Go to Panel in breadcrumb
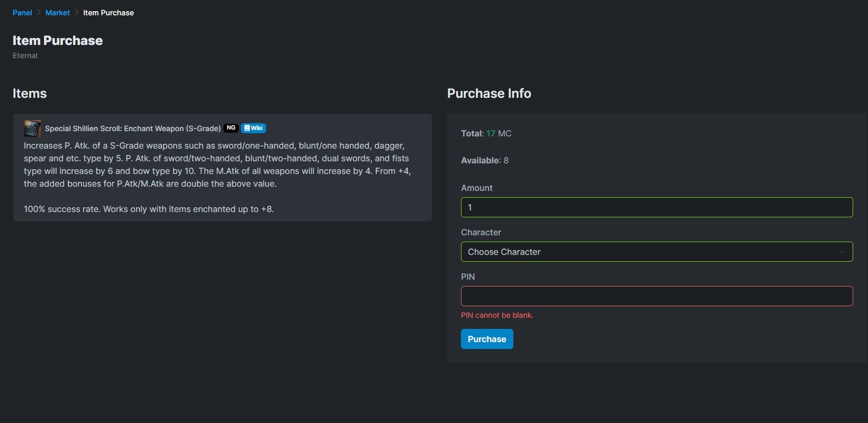 click(22, 13)
